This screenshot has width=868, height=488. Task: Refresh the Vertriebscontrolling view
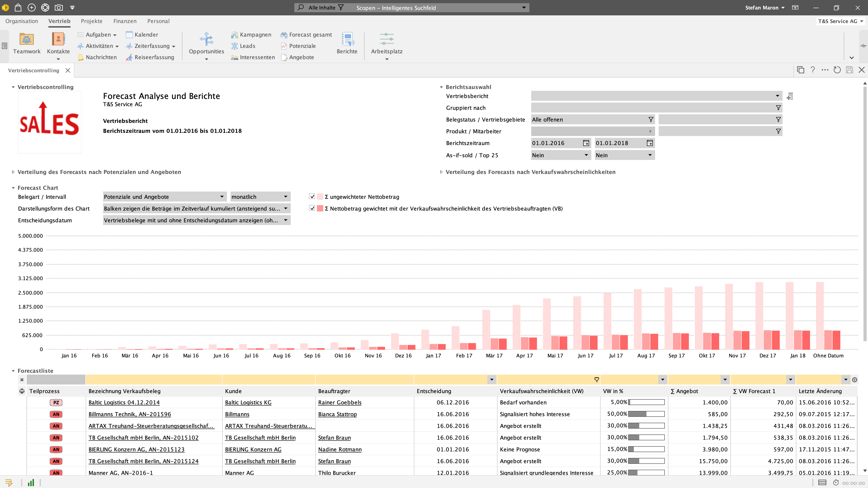pyautogui.click(x=837, y=70)
